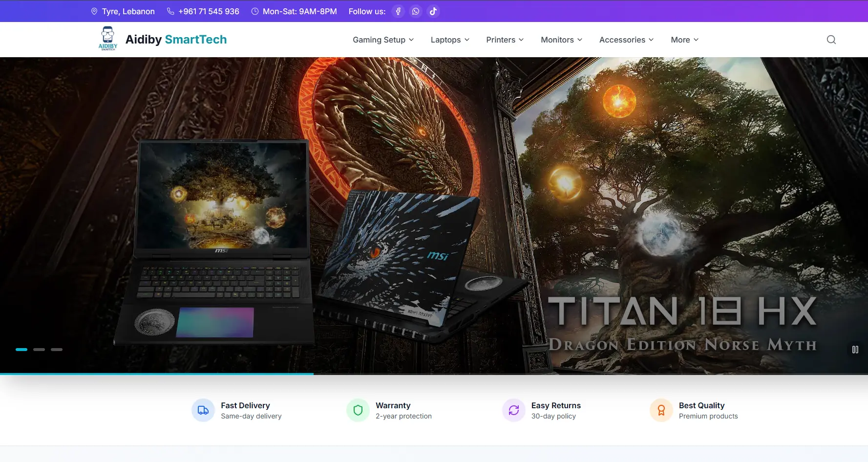Screen dimensions: 868x462
Task: Click the search magnifier icon
Action: (831, 40)
